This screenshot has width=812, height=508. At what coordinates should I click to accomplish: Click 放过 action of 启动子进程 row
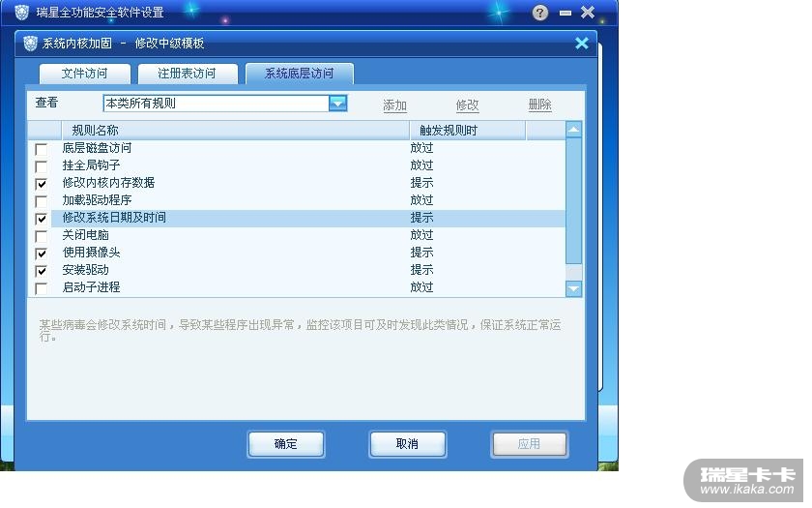click(x=421, y=287)
